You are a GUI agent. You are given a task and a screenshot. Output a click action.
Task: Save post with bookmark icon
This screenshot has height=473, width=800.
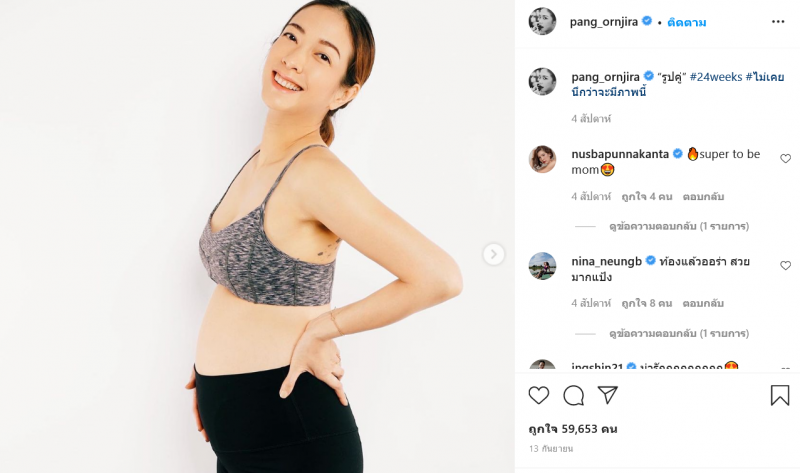pos(780,395)
